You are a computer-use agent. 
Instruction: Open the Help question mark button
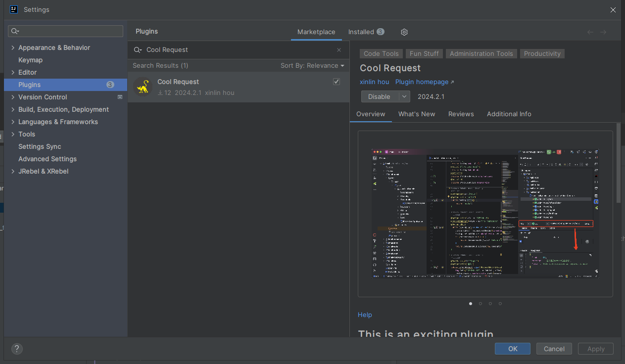[17, 349]
